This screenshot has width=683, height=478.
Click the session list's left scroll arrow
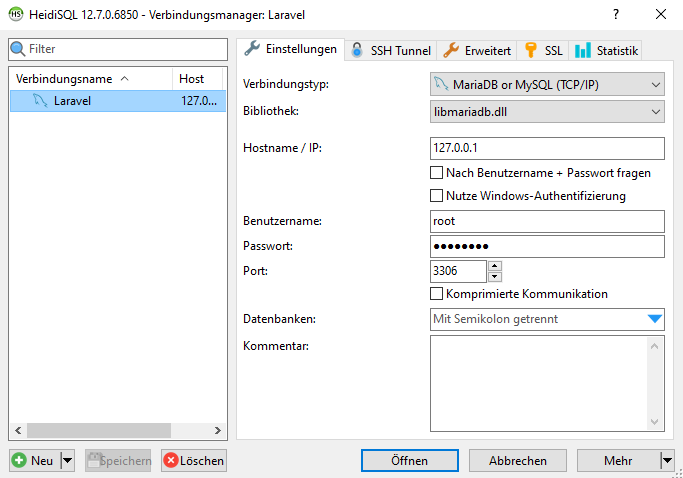(18, 431)
